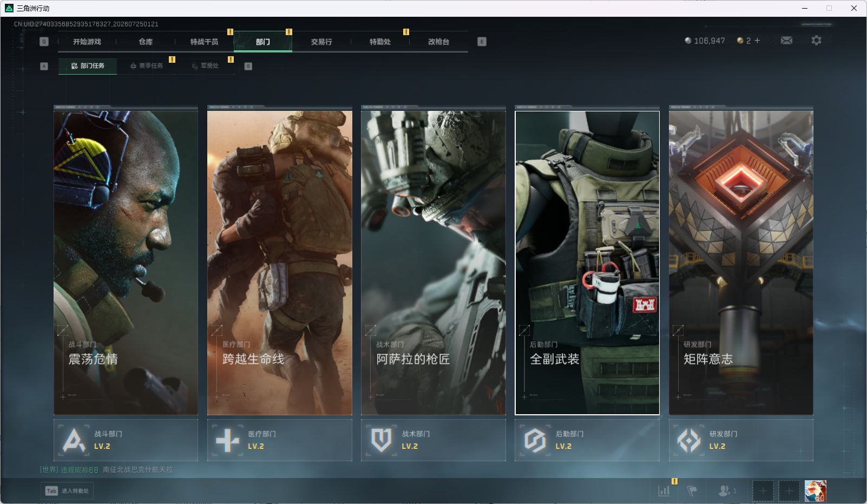The height and width of the screenshot is (504, 867).
Task: Click the Tab 进入特勤处 button
Action: [x=67, y=491]
